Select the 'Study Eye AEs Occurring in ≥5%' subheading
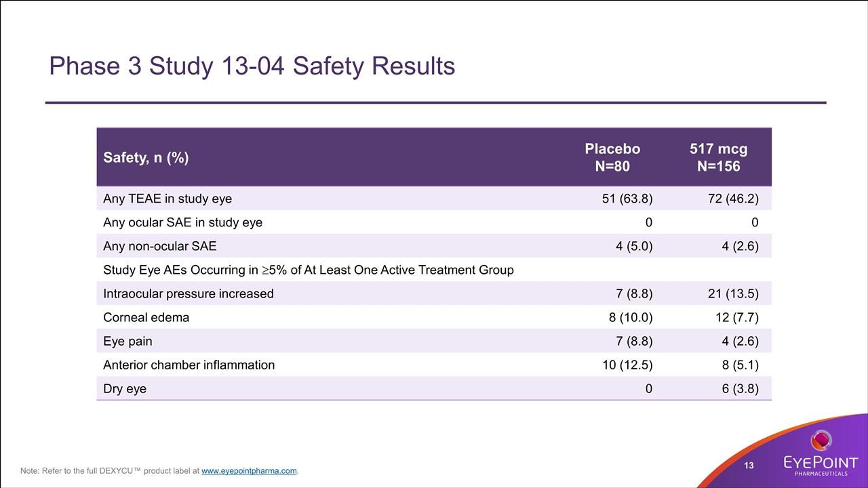This screenshot has height=488, width=868. 308,270
